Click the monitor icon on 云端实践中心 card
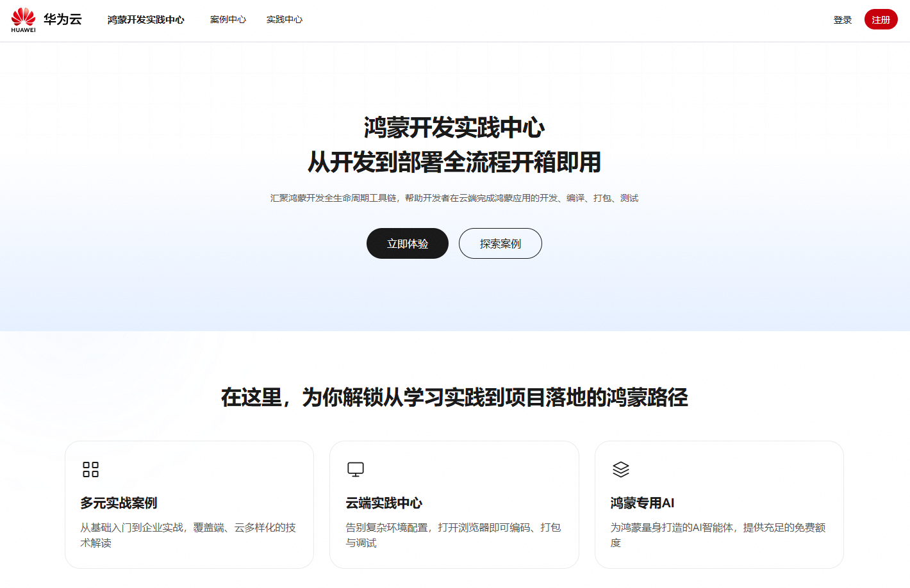 click(356, 470)
